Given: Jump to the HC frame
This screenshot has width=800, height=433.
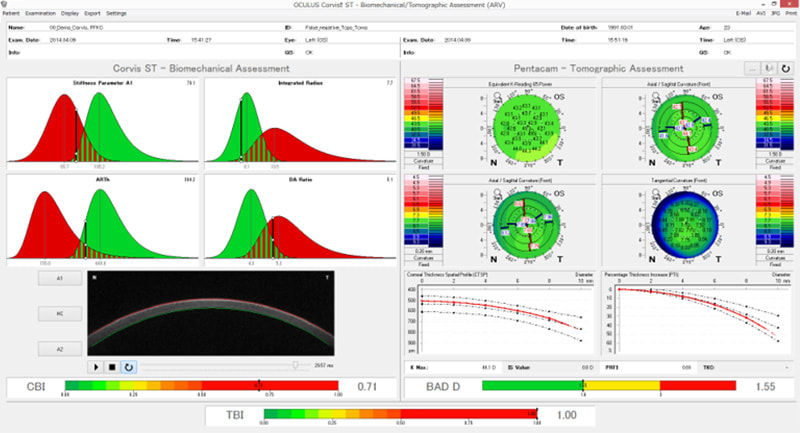Looking at the screenshot, I should pyautogui.click(x=60, y=314).
